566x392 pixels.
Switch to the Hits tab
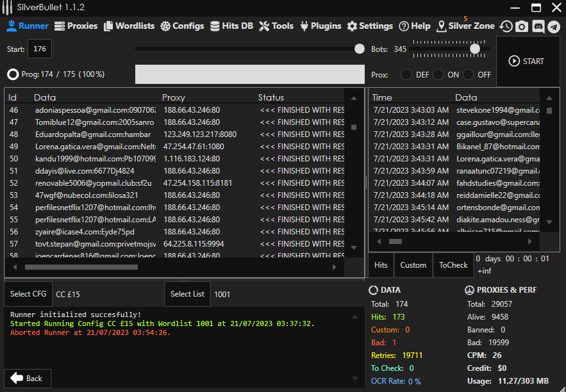(381, 265)
